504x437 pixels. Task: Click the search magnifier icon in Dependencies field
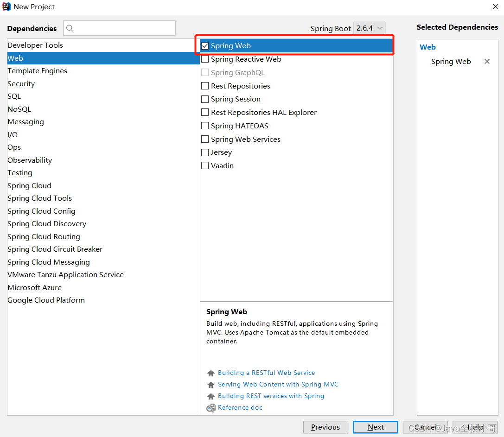70,28
